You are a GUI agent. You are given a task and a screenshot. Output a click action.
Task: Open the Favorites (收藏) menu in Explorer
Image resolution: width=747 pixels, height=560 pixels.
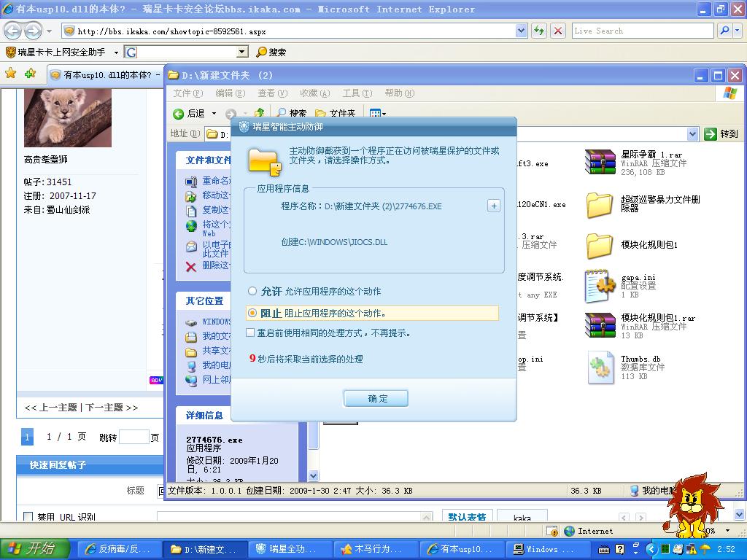(x=315, y=93)
